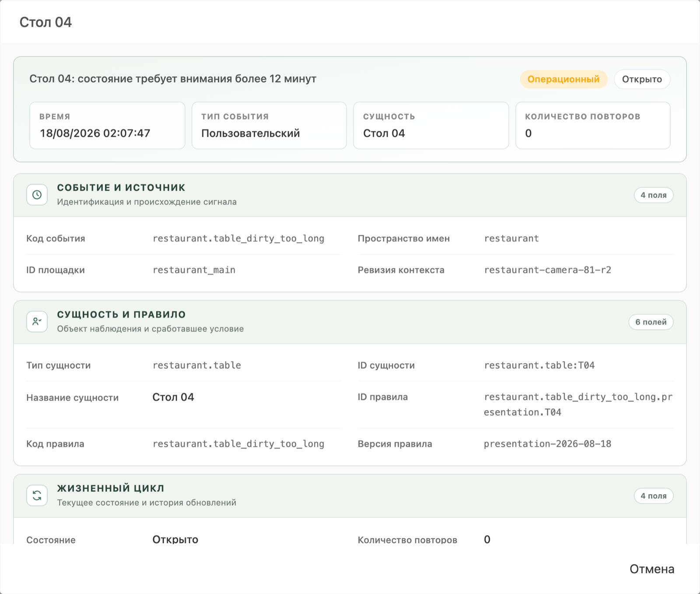Click the Версия правила label
Screen dimensions: 700x594
point(395,444)
